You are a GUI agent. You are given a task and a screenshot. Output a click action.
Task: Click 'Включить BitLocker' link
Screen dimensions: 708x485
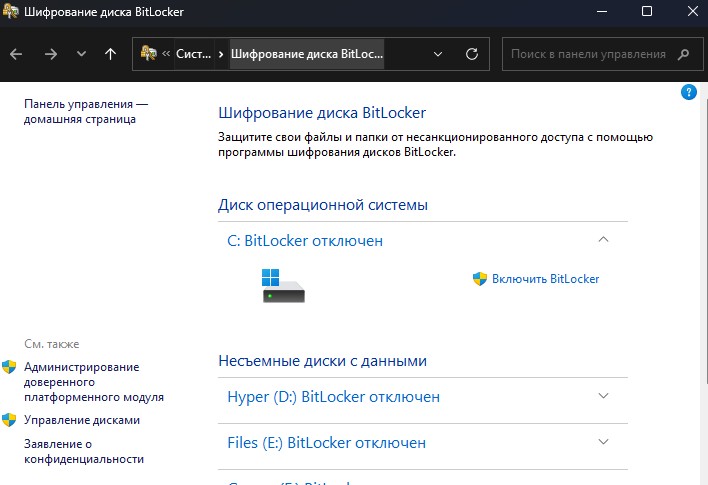(545, 279)
